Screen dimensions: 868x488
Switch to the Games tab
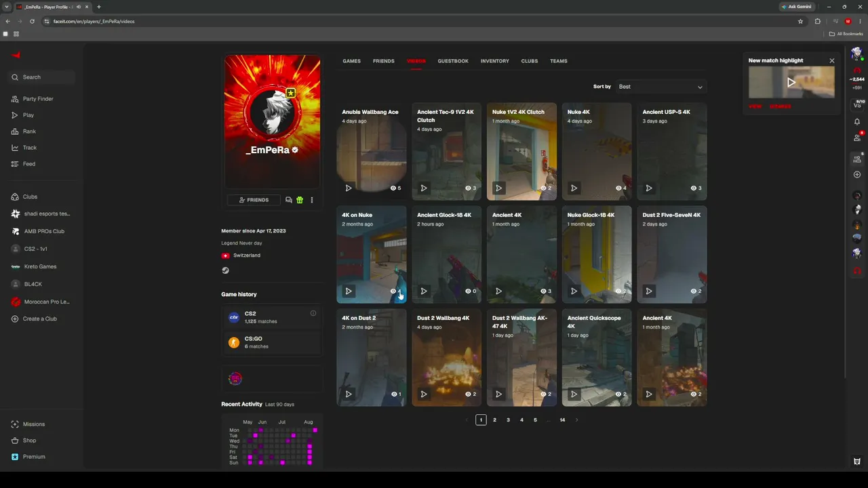point(352,61)
